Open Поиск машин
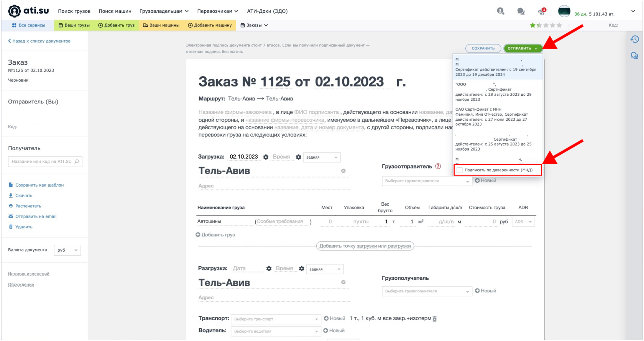Image resolution: width=644 pixels, height=341 pixels. coord(115,11)
